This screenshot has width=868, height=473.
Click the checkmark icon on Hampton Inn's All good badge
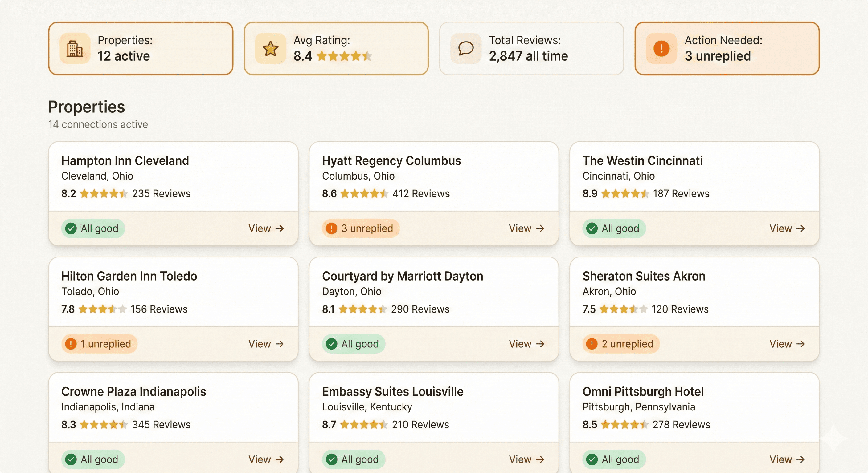[71, 228]
